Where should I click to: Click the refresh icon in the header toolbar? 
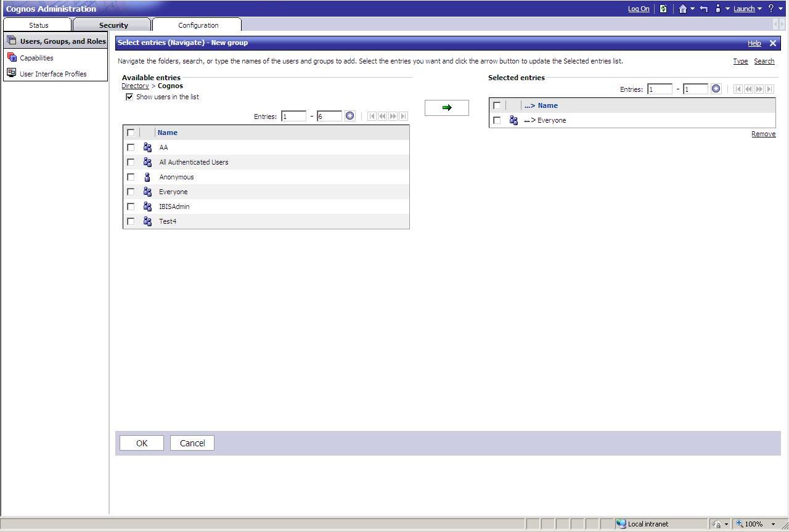[x=663, y=8]
